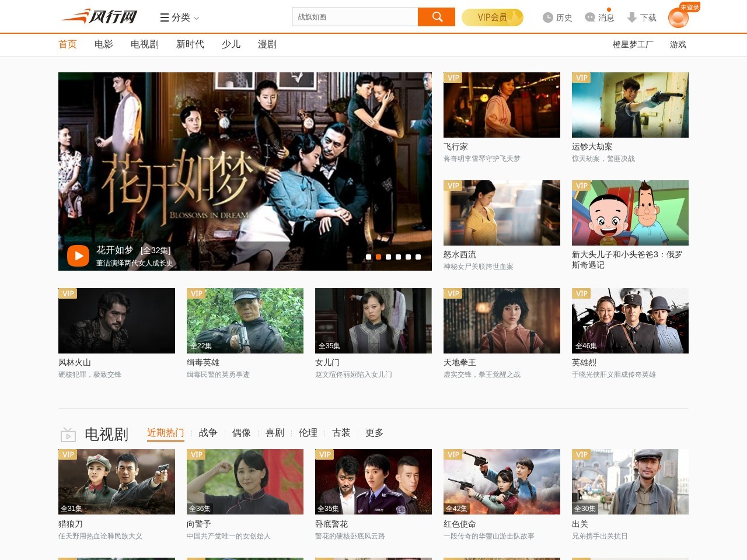This screenshot has width=747, height=560.
Task: Open the 分类 category dropdown
Action: click(180, 17)
